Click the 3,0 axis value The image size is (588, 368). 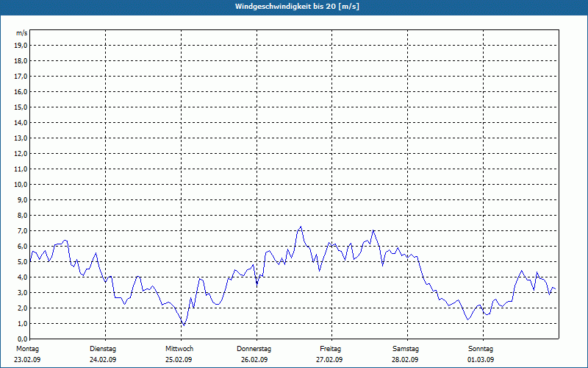tap(22, 292)
